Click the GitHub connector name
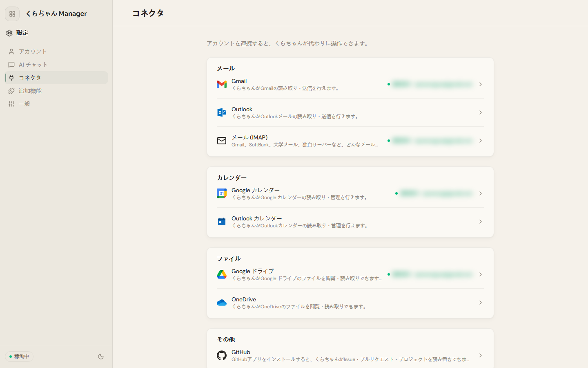 [x=241, y=352]
